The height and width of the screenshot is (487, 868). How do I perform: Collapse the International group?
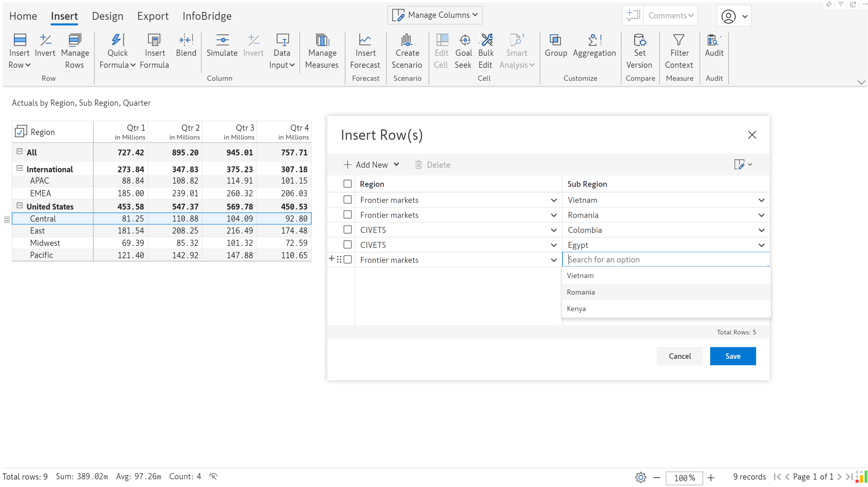click(19, 168)
